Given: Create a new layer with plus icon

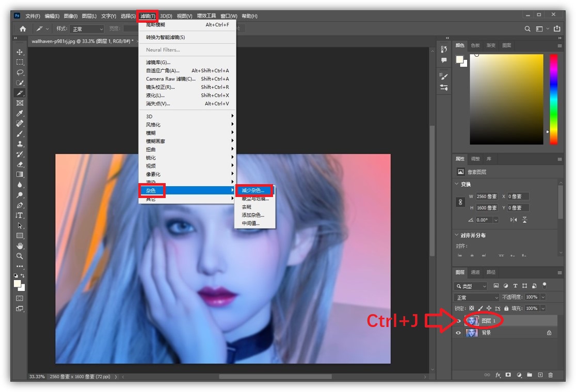Looking at the screenshot, I should (x=540, y=374).
